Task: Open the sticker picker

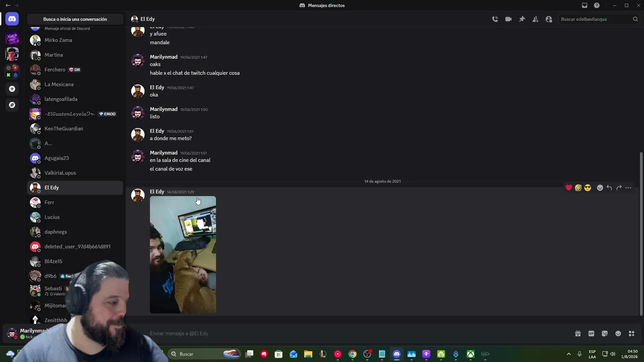Action: [x=605, y=333]
